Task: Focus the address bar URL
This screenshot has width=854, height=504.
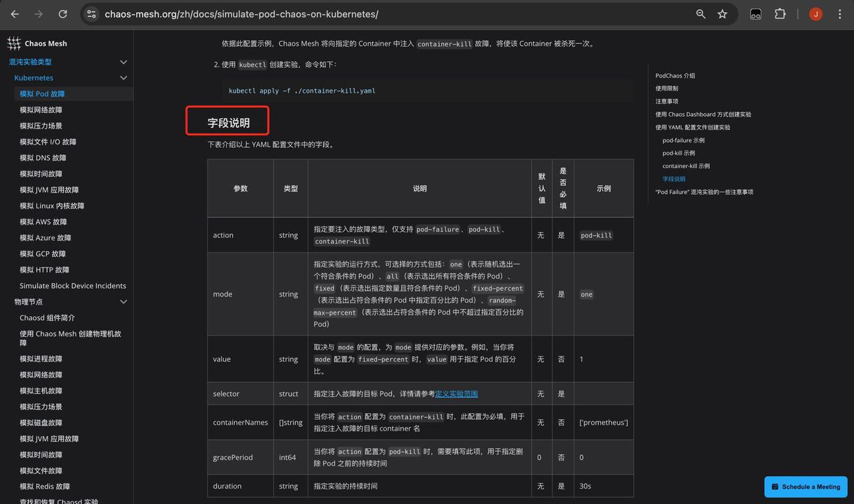Action: point(242,13)
